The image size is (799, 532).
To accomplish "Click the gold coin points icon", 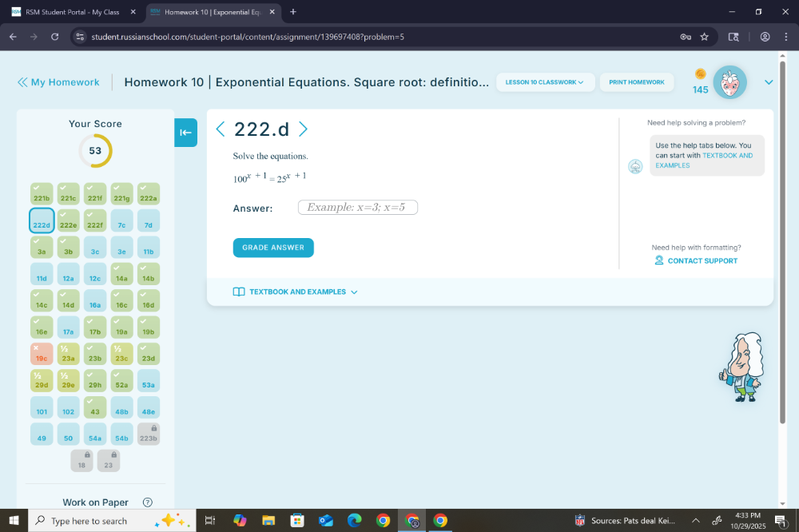I will point(700,73).
